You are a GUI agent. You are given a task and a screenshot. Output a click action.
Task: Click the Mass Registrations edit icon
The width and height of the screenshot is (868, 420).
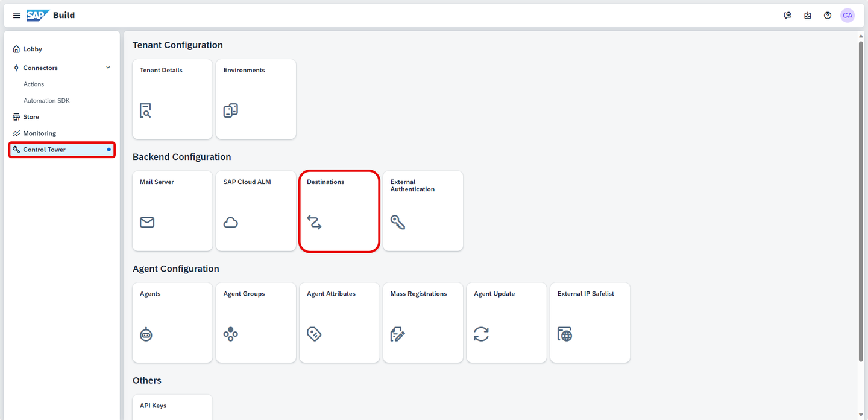[x=398, y=334]
